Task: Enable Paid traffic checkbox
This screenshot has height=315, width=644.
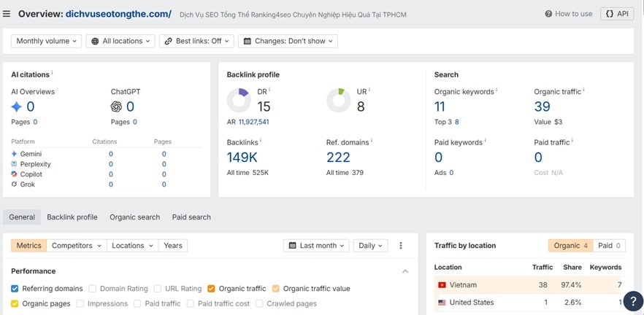Action: coord(137,304)
